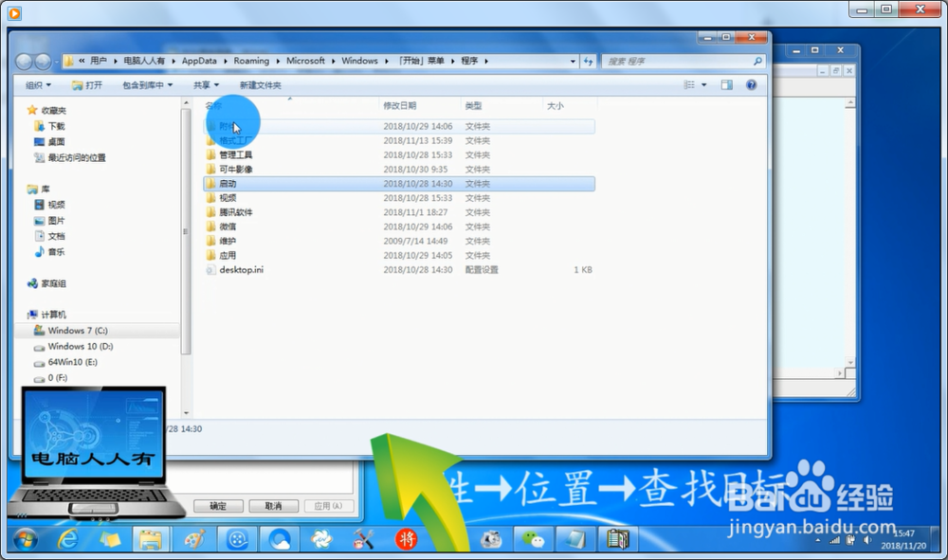
Task: Open the address history dropdown arrow
Action: pyautogui.click(x=573, y=61)
